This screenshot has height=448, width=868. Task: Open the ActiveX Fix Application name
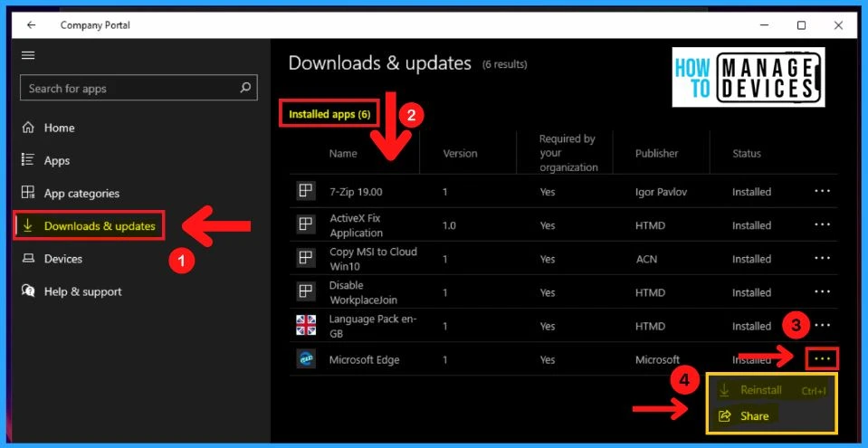pyautogui.click(x=356, y=225)
